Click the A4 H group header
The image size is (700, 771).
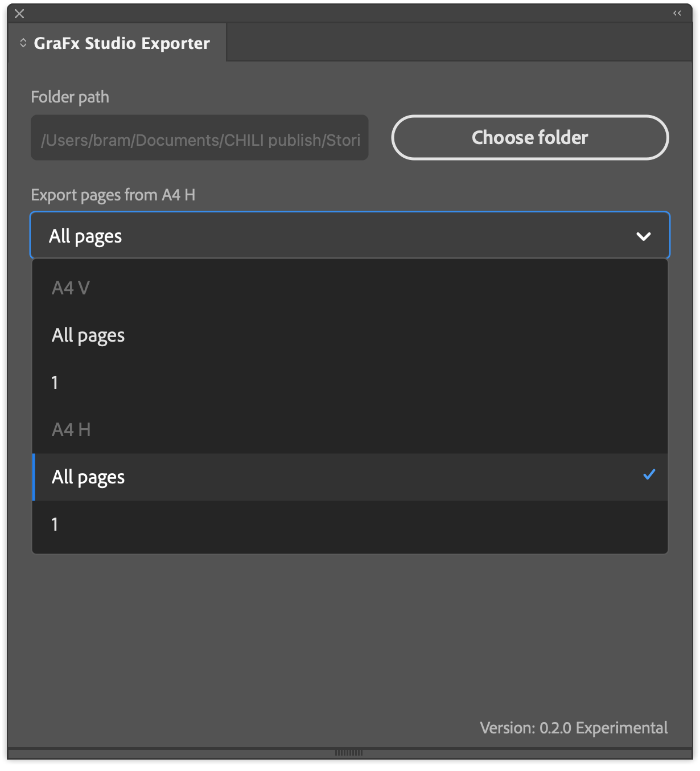[x=71, y=430]
